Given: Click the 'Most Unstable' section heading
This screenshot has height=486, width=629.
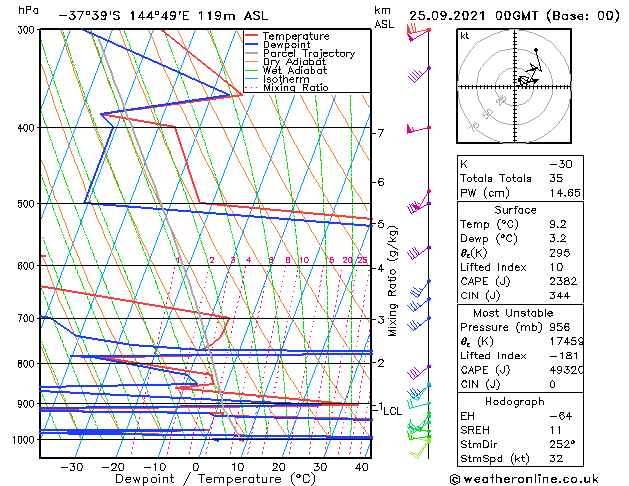Looking at the screenshot, I should point(513,313).
